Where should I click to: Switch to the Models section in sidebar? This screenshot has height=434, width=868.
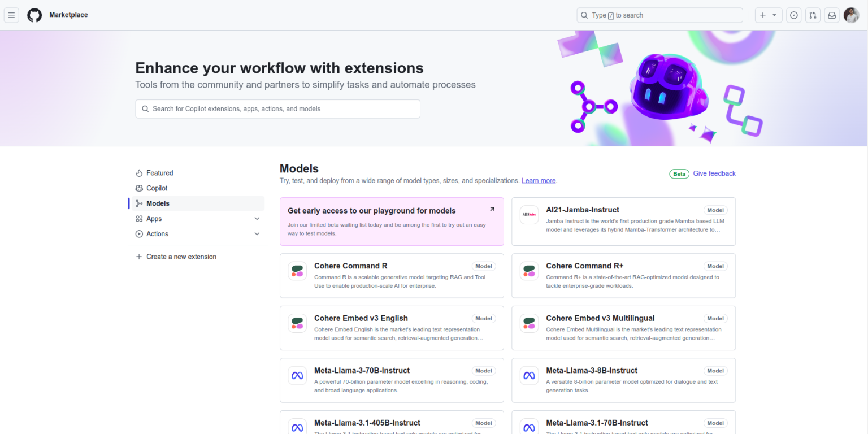pos(158,203)
